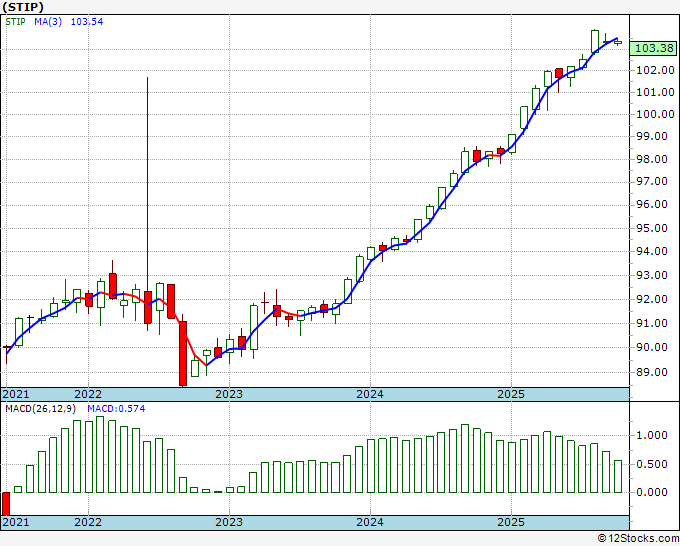Click the 89.00 price axis label
Screen dimensions: 680x546
[x=651, y=372]
